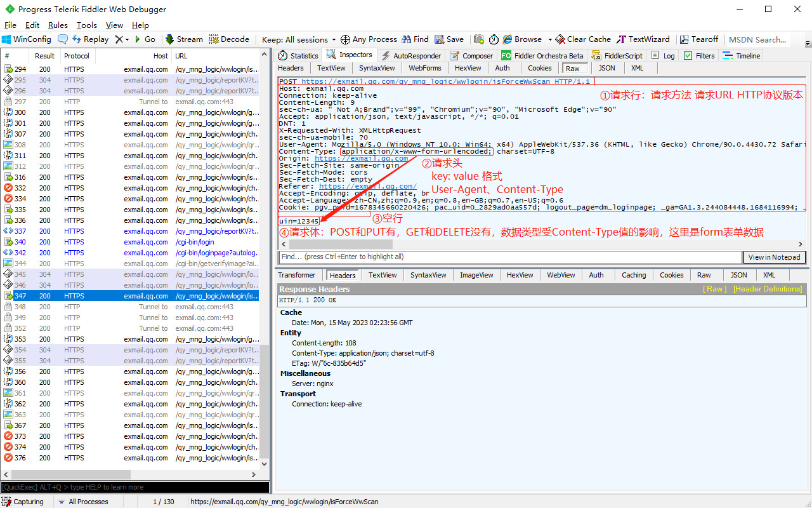
Task: Select the response ImageView tab
Action: (x=476, y=275)
